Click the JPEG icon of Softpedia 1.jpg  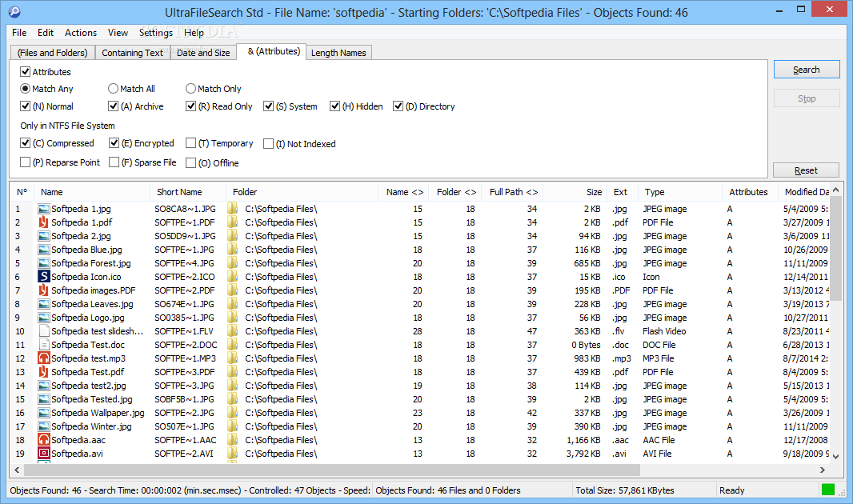43,209
